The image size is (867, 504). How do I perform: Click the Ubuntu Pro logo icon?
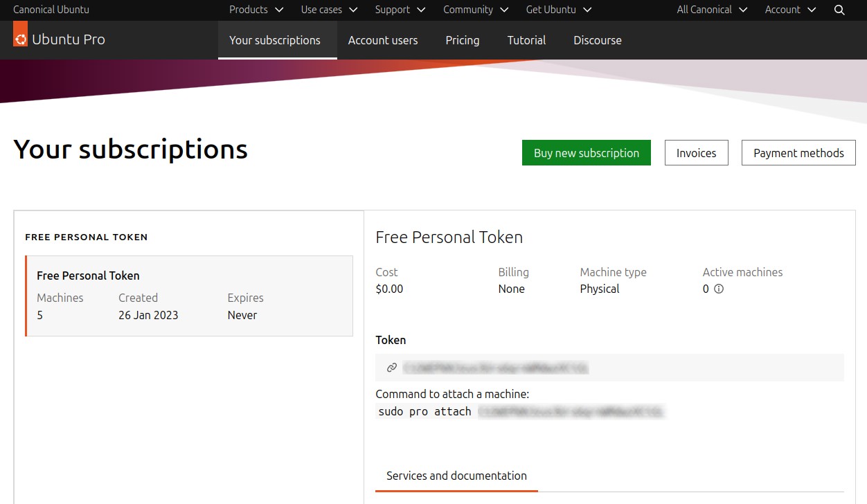20,34
